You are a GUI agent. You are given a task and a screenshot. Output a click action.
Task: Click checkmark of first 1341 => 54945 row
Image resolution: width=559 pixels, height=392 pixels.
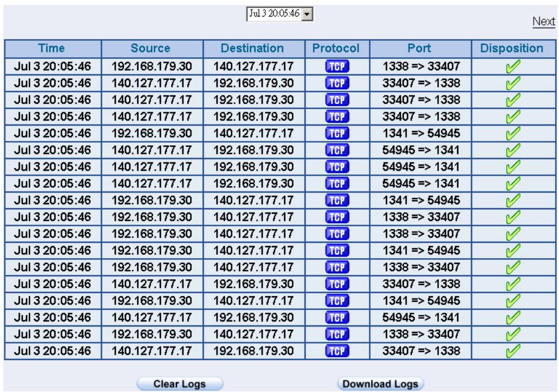(x=513, y=133)
